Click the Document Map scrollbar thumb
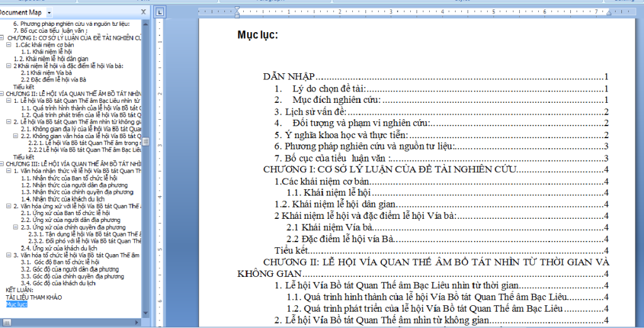 pos(146,141)
